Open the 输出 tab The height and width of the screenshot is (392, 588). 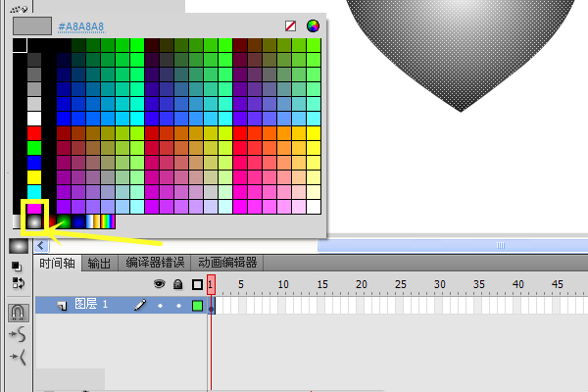(99, 264)
